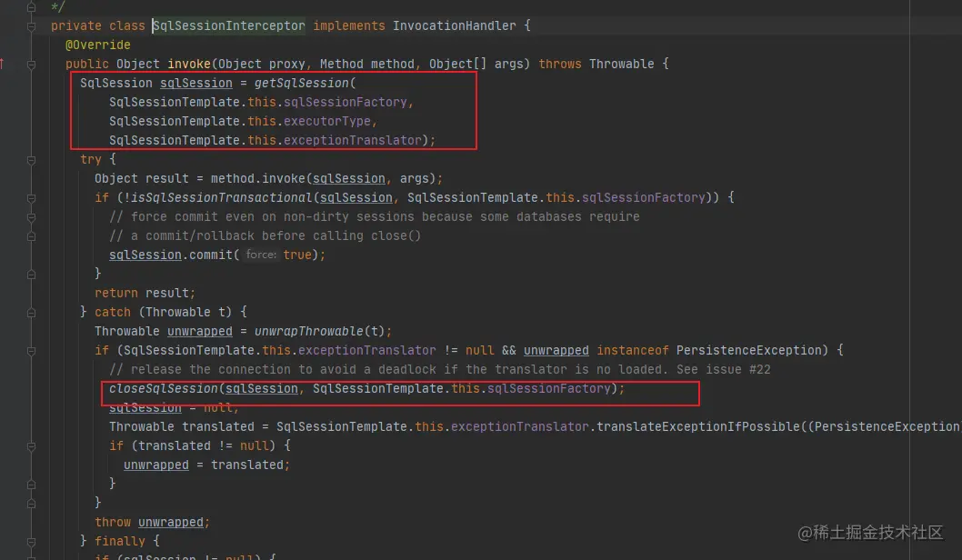The height and width of the screenshot is (560, 962).
Task: Click 'Throwable translated' declaration
Action: click(182, 426)
